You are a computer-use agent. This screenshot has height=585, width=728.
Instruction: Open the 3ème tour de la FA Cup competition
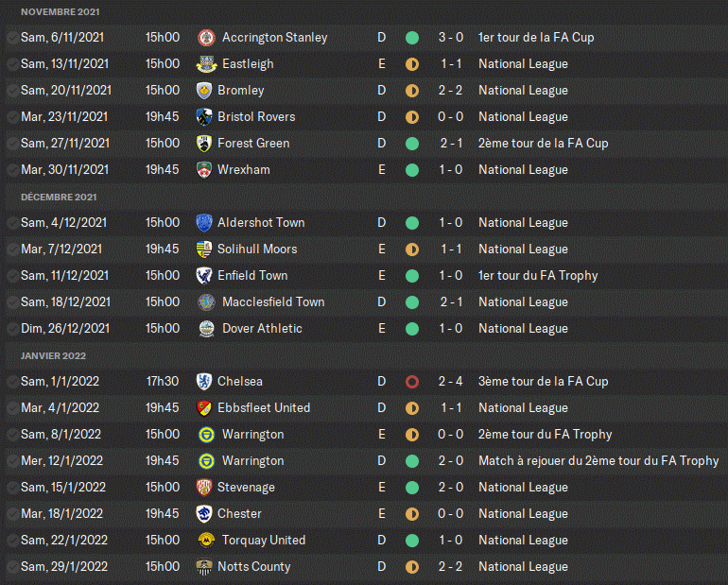pos(543,382)
